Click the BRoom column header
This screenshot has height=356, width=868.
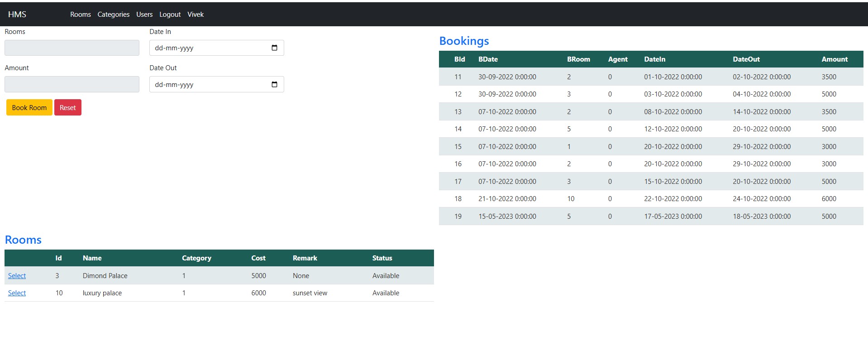point(578,59)
